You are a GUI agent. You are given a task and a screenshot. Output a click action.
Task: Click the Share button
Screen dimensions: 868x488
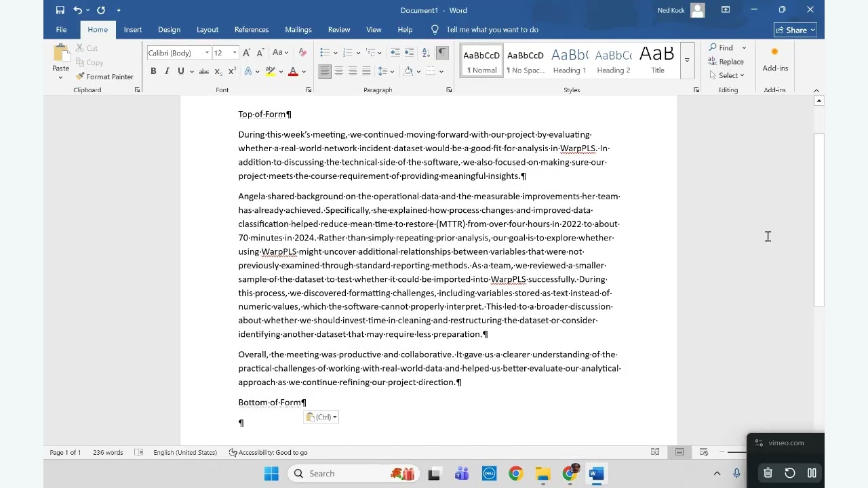795,30
